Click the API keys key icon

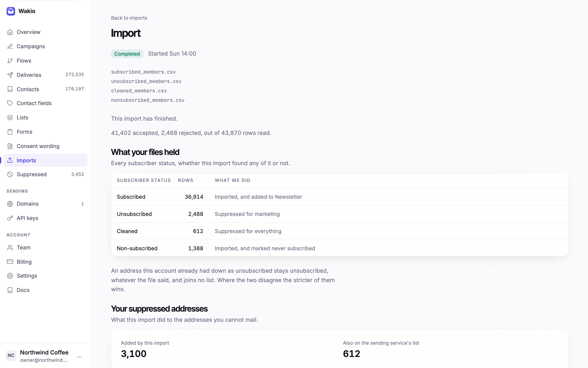10,218
